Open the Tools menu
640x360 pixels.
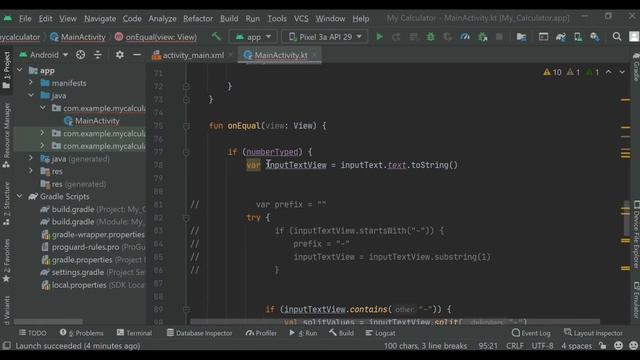277,19
